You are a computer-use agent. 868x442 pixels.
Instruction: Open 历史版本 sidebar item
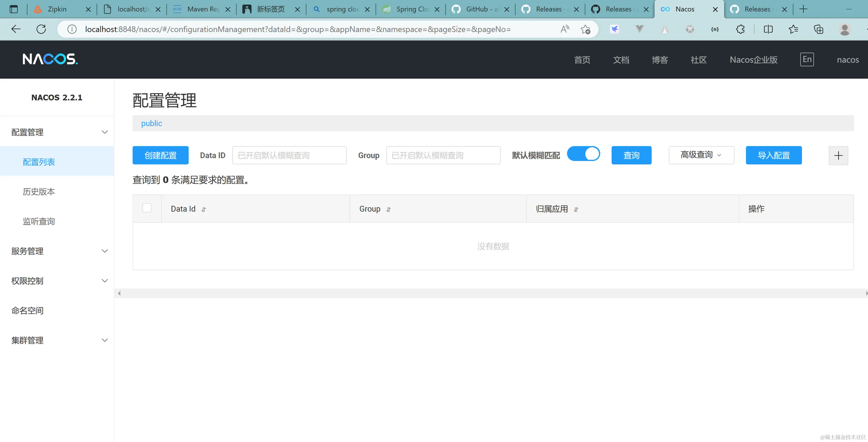point(39,192)
